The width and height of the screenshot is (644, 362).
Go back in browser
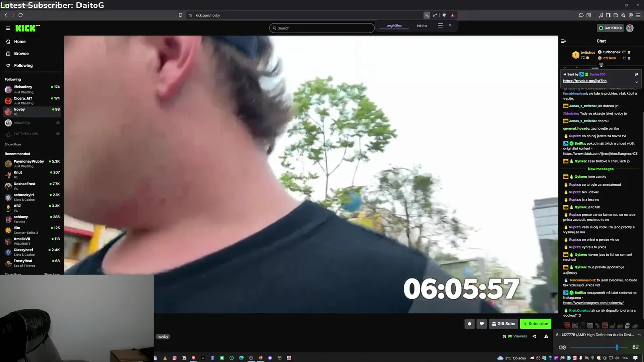[x=6, y=15]
